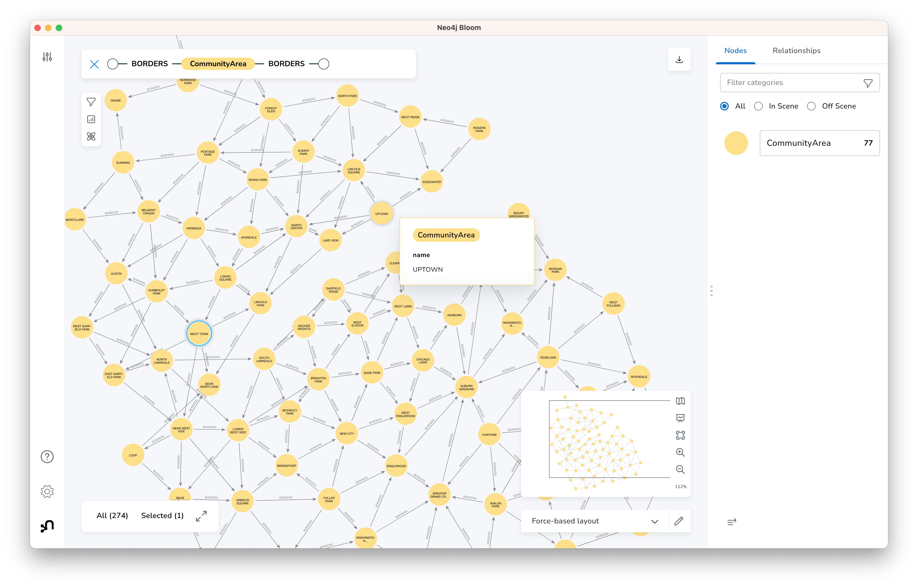Select the WEST TOWN node

tap(199, 334)
